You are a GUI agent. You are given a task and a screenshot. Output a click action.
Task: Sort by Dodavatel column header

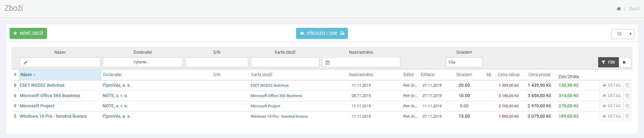(x=113, y=75)
